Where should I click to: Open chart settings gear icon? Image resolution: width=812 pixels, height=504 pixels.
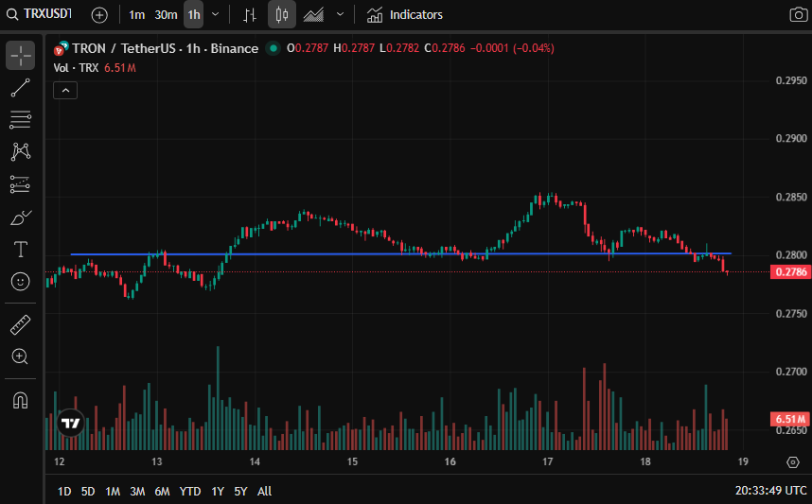point(793,461)
